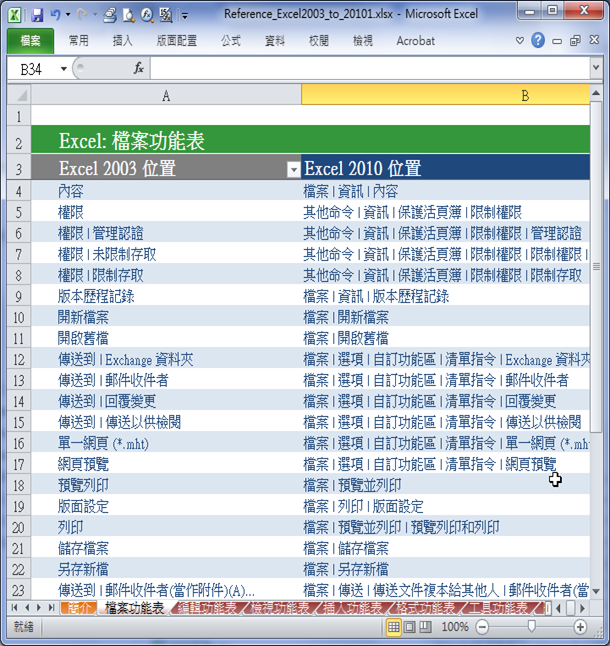
Task: Click the 100% zoom level button
Action: (x=455, y=627)
